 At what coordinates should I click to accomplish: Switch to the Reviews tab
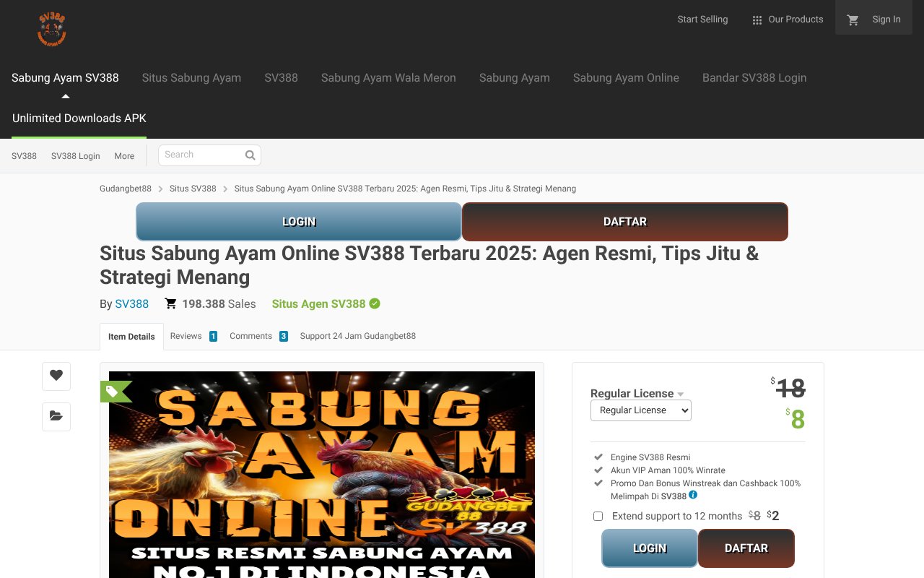pyautogui.click(x=186, y=336)
